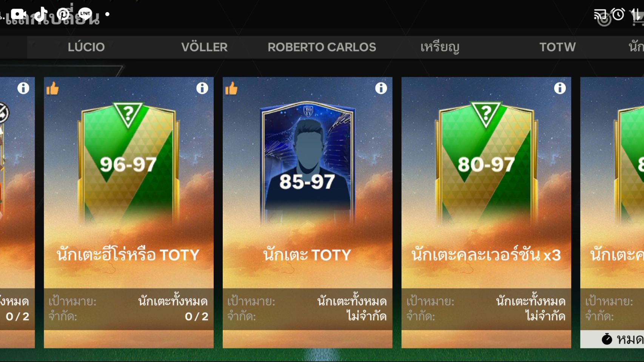Open info icon on 85-97 TOTY player pack

pyautogui.click(x=381, y=88)
